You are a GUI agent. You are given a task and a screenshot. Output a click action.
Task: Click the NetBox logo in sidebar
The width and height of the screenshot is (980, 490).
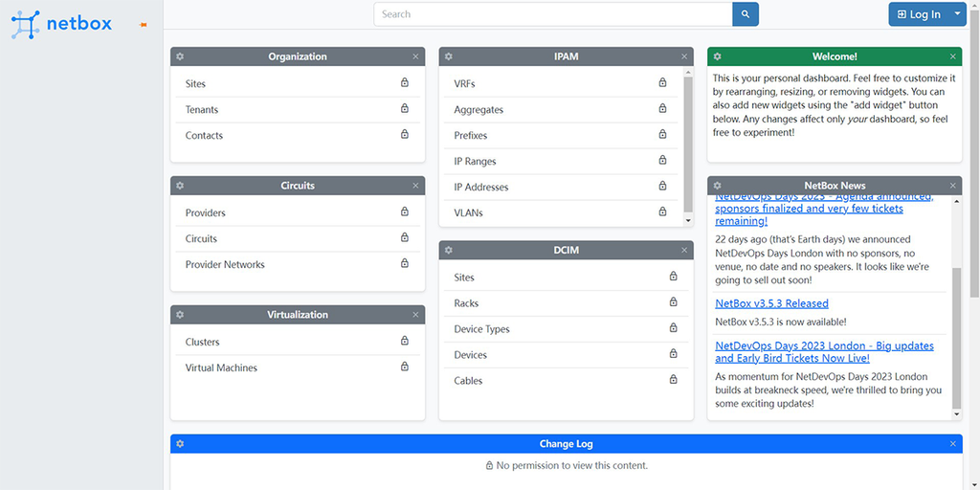[62, 23]
